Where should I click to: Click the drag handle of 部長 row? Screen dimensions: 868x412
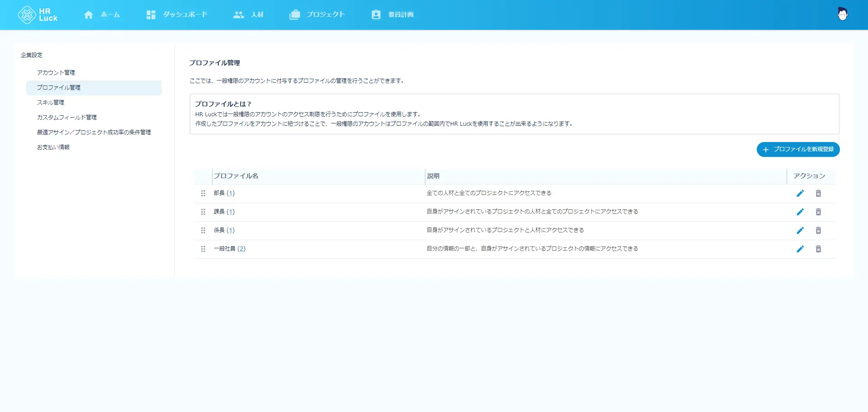tap(203, 194)
